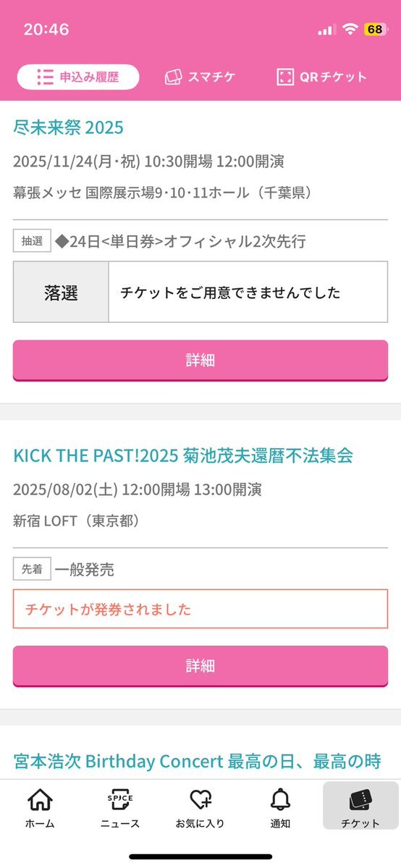Tap the battery indicator in status bar
Image resolution: width=401 pixels, height=868 pixels.
(x=375, y=30)
